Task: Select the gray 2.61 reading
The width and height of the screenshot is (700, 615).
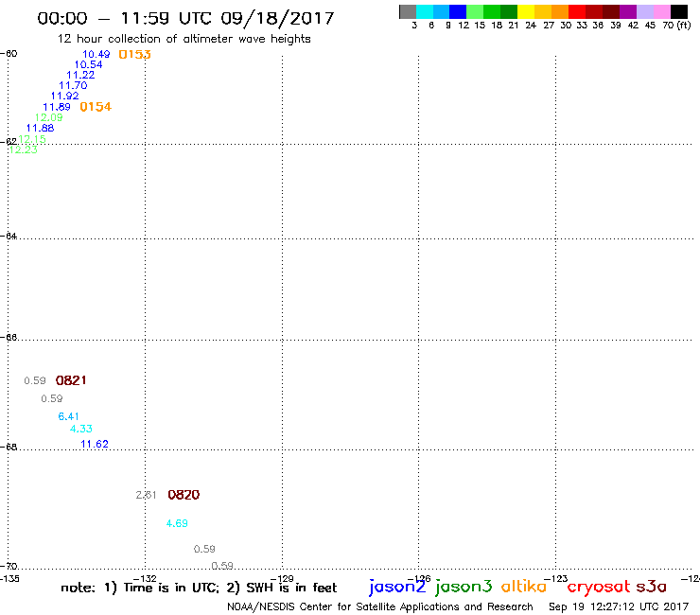Action: [x=146, y=495]
